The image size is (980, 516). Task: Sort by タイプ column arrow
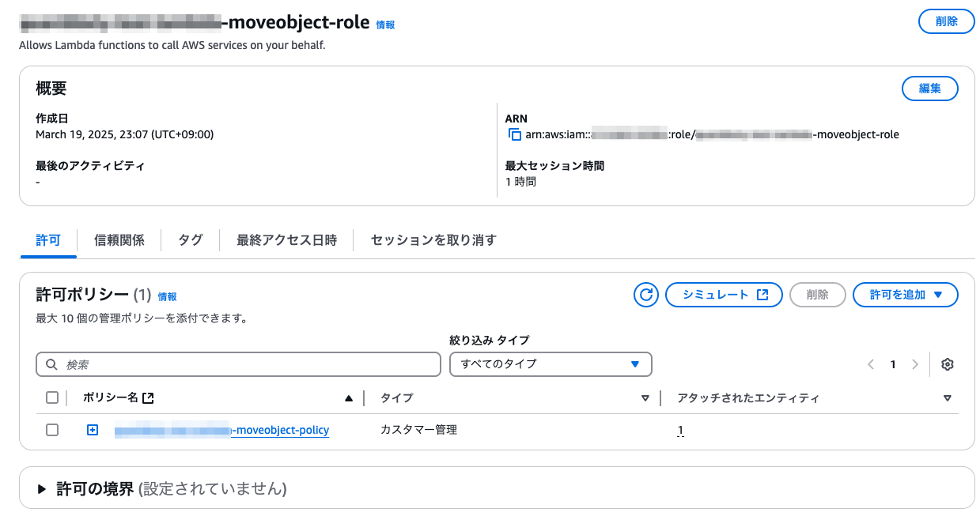point(645,398)
